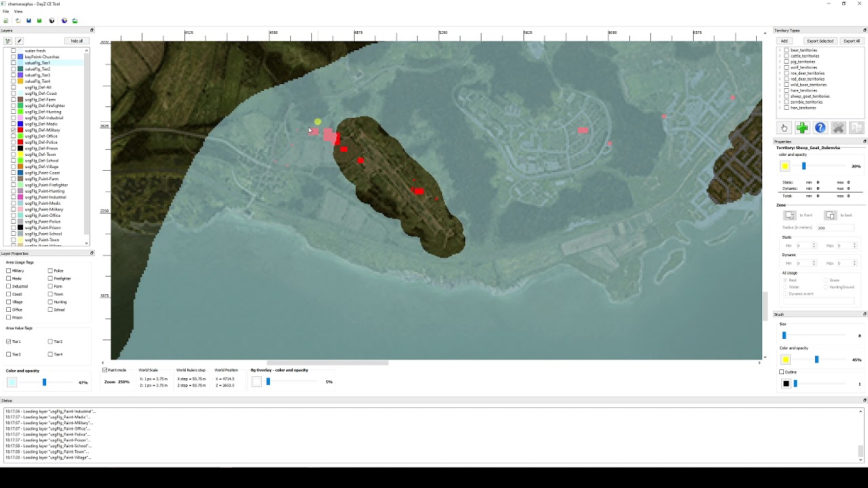868x488 pixels.
Task: Undock the Territory Types panel with float icon
Action: (865, 30)
